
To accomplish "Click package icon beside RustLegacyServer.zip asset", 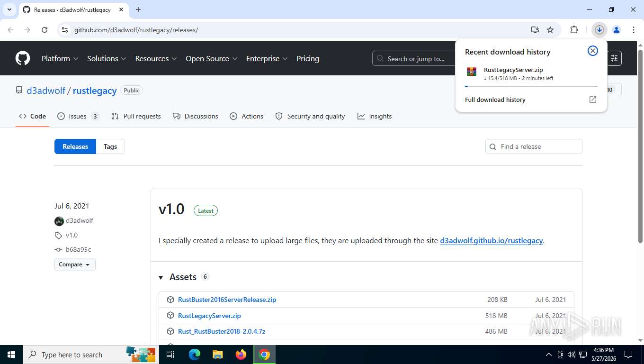I will [x=170, y=316].
